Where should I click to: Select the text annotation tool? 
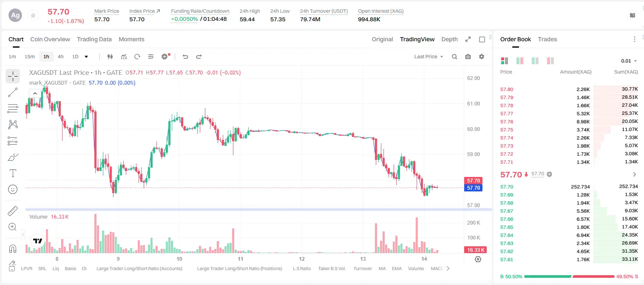[x=13, y=173]
